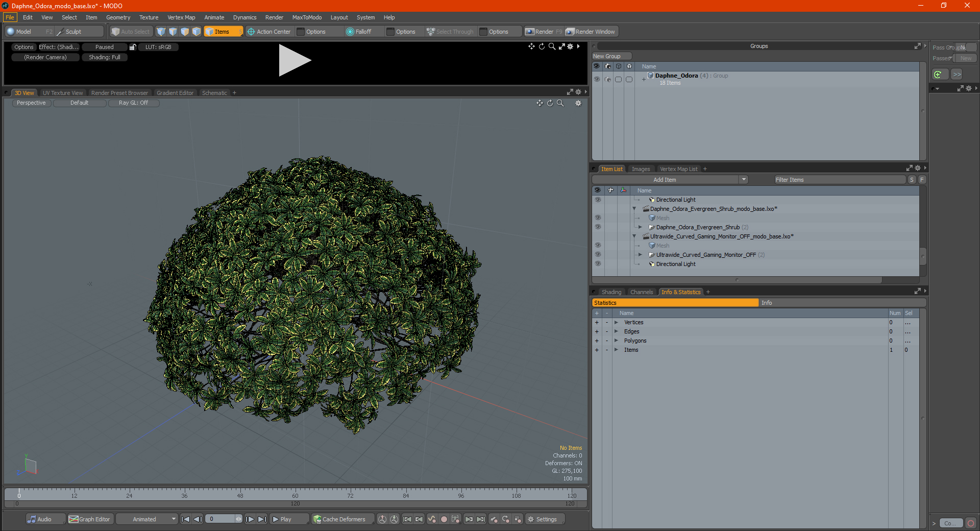Start the render preview play arrow
This screenshot has width=980, height=531.
(x=294, y=60)
